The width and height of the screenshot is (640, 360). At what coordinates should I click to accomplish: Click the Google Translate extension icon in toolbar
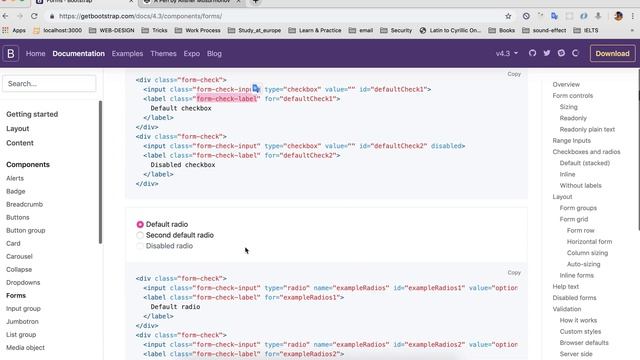click(x=554, y=16)
